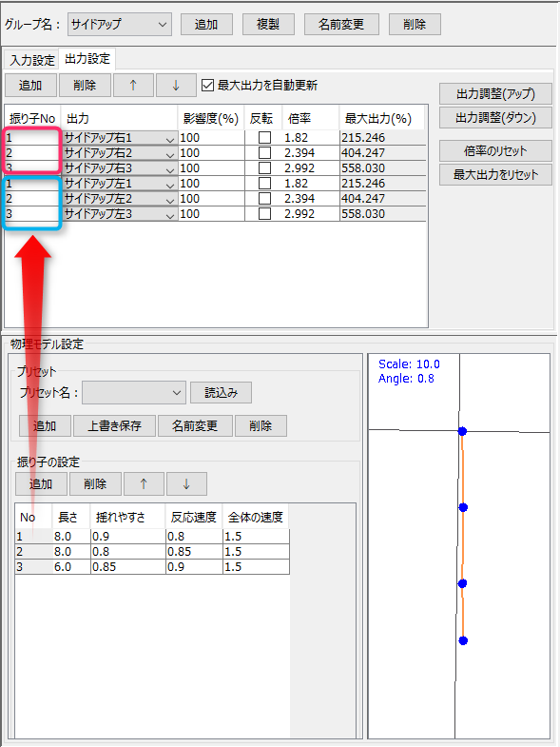Click the bottom blue pendulum point in preview
Viewport: 560px width, 747px height.
[463, 640]
